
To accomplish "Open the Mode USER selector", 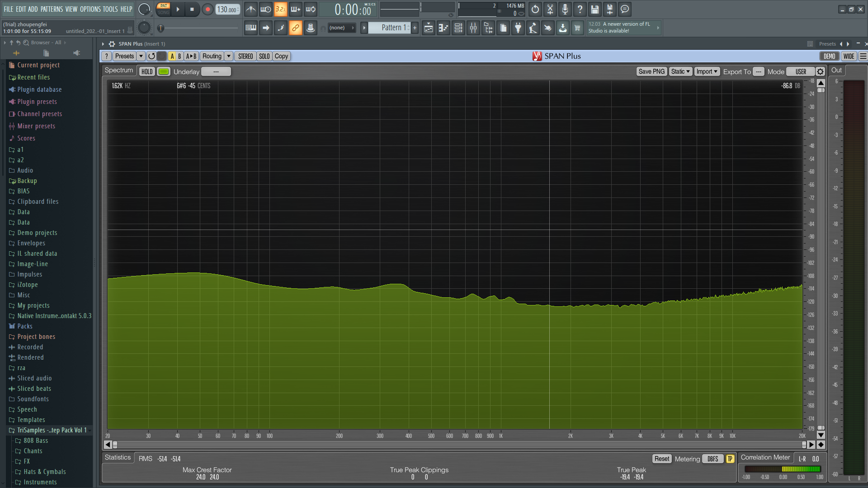I will click(x=801, y=71).
